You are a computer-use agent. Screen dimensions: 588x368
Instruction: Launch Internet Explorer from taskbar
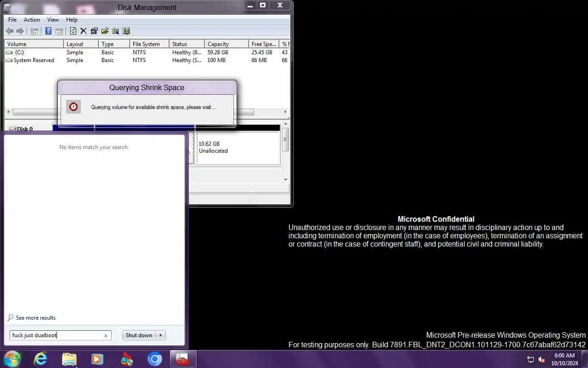[40, 359]
